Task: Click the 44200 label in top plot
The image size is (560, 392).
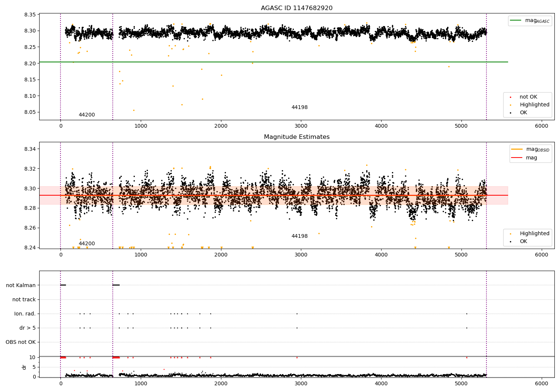Action: 87,115
